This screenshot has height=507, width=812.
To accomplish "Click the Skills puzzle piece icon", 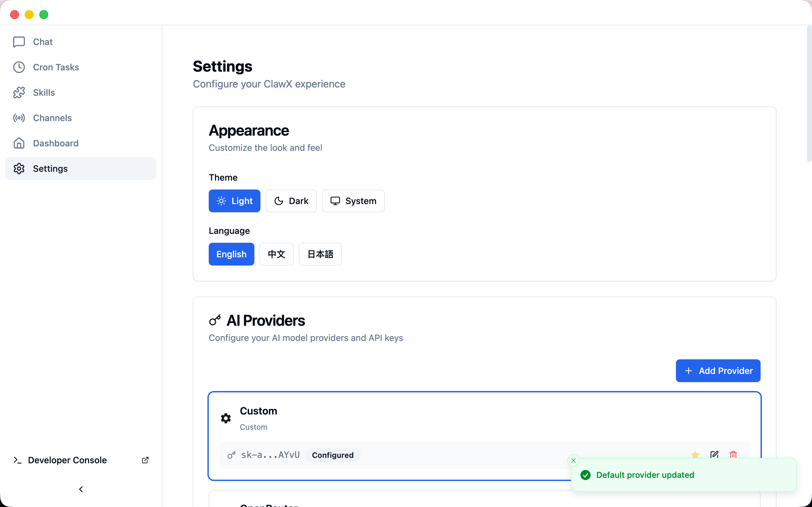I will pyautogui.click(x=19, y=93).
